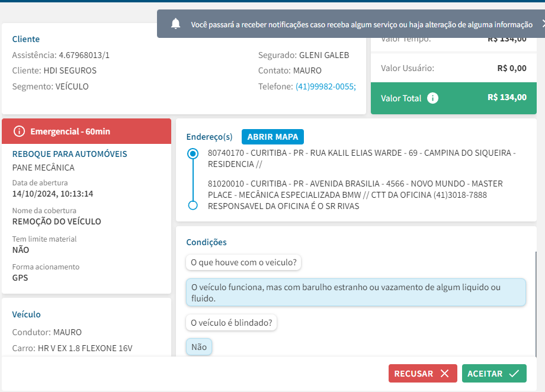Viewport: 545px width, 392px height.
Task: Click the Valor Total info icon
Action: [x=432, y=98]
